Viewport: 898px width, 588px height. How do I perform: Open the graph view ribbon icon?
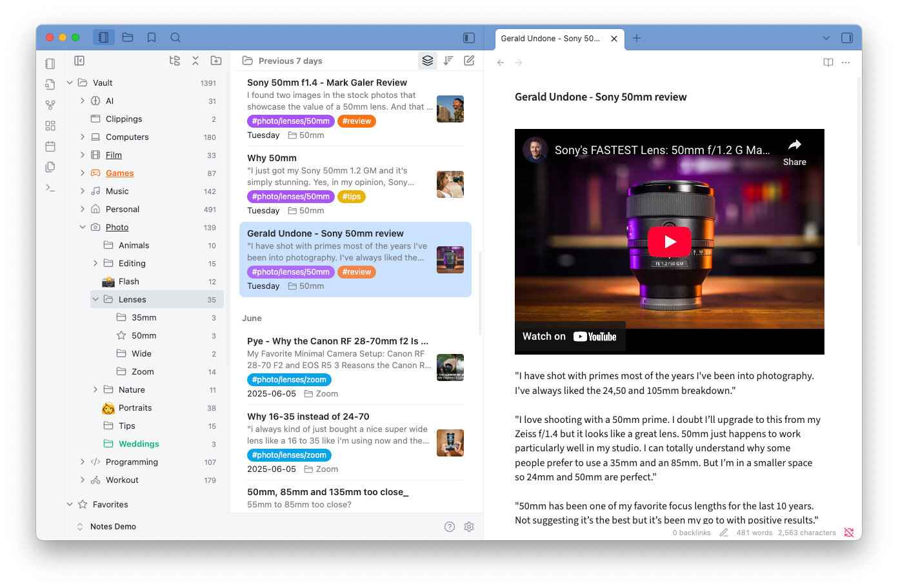pyautogui.click(x=50, y=105)
